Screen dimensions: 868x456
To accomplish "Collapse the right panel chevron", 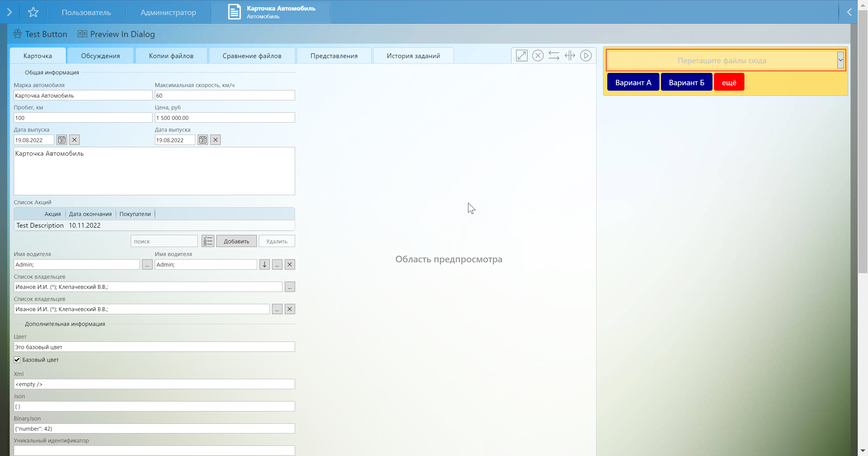I will pyautogui.click(x=849, y=12).
